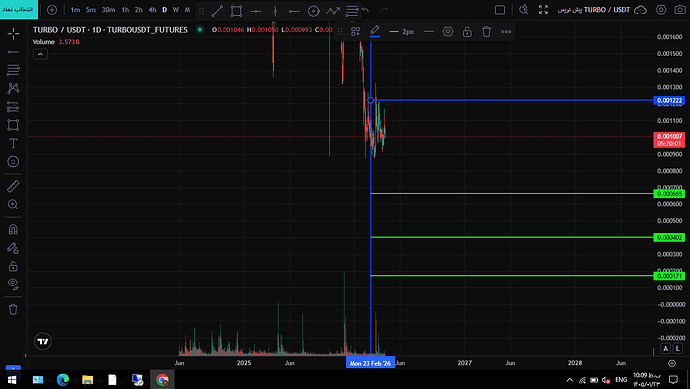Switch to 1h timeframe
The width and height of the screenshot is (690, 389).
125,10
